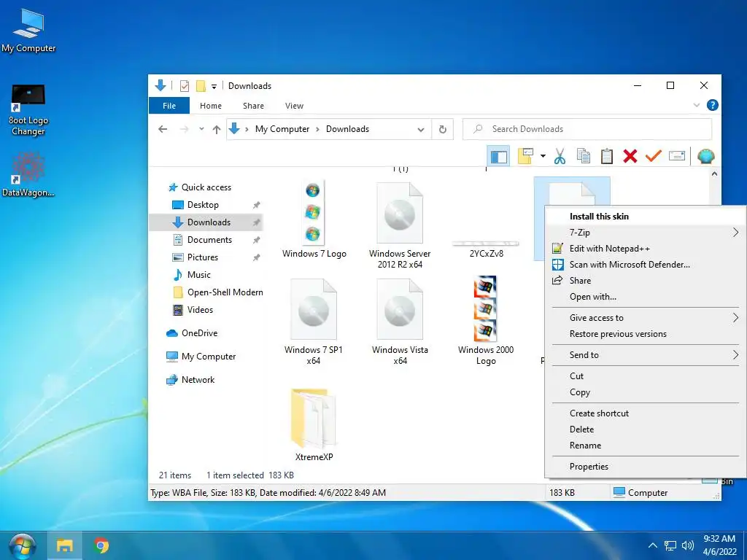Go up one folder level arrow
Image resolution: width=747 pixels, height=560 pixels.
(x=216, y=129)
